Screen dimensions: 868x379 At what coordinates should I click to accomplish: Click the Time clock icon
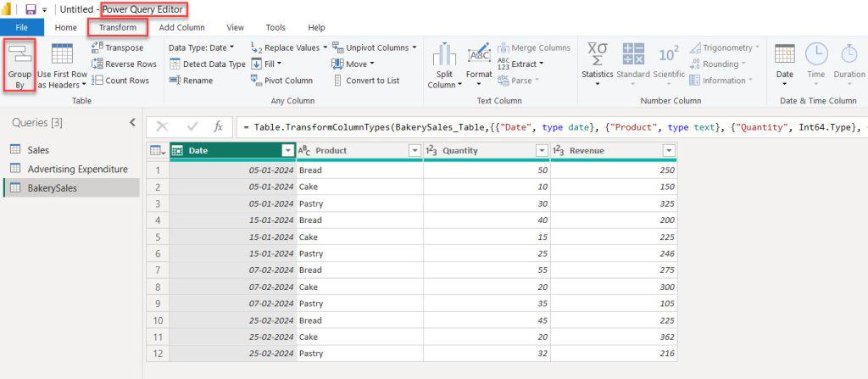coord(816,53)
